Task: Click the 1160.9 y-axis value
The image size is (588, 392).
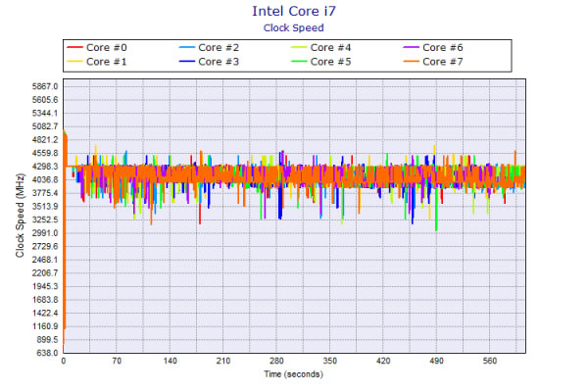Action: (45, 326)
